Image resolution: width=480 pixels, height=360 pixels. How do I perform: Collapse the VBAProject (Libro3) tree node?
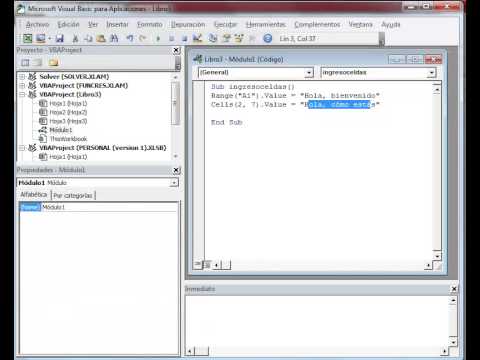click(x=22, y=94)
